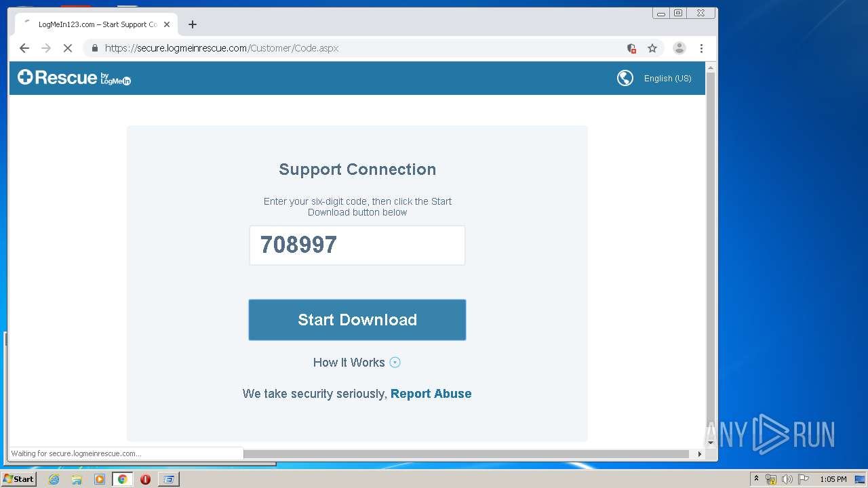Click the Start Download button
The width and height of the screenshot is (868, 488).
357,320
